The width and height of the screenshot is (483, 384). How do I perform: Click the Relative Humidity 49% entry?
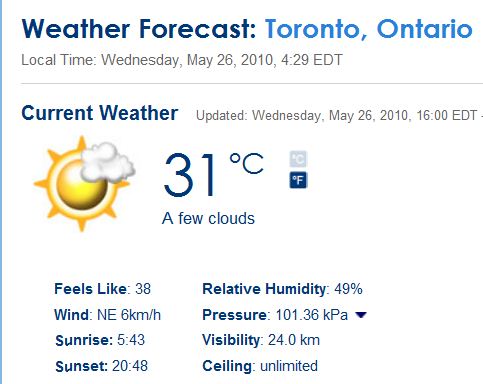tap(282, 289)
